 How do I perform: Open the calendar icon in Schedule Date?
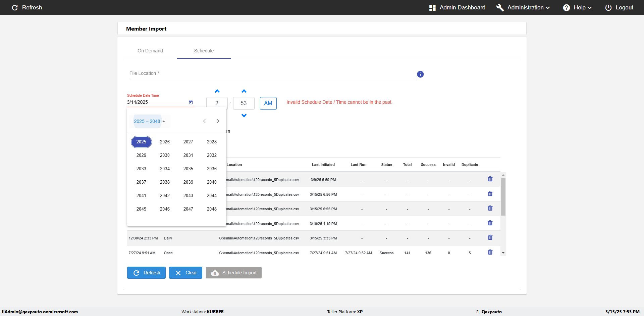191,102
